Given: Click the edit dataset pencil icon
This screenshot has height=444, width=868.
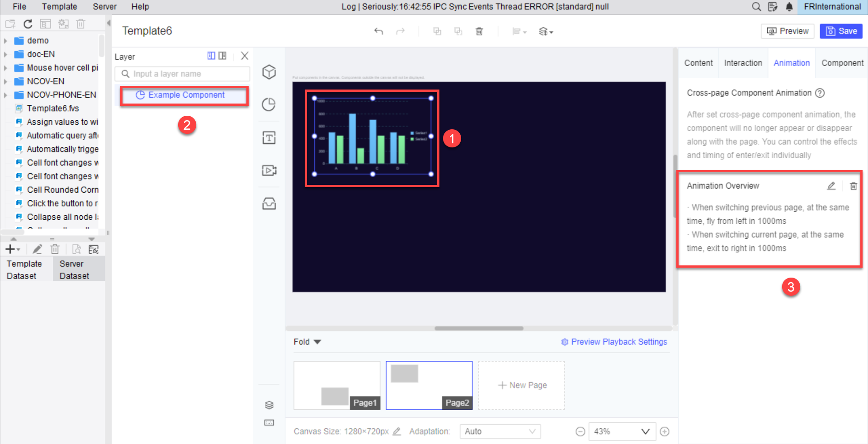Looking at the screenshot, I should (38, 249).
